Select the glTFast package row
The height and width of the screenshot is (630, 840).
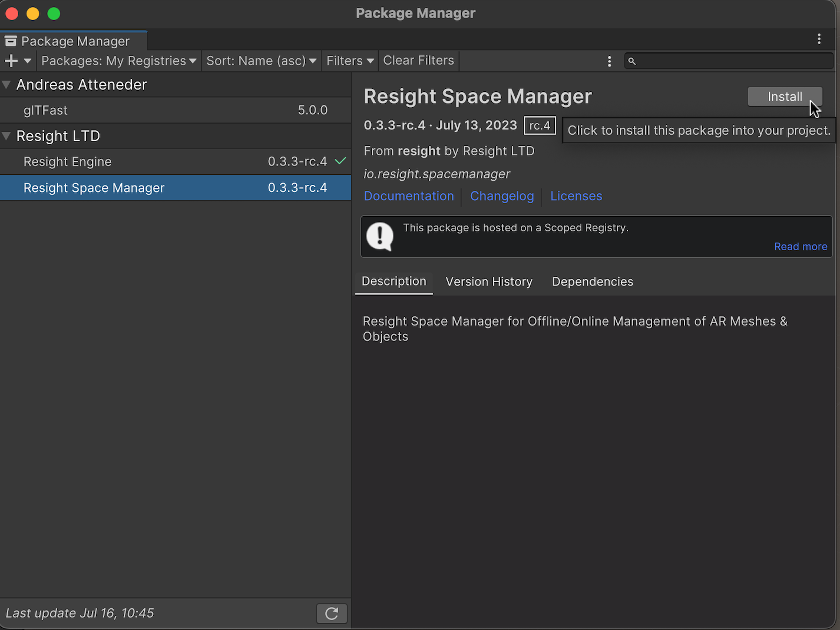[176, 110]
